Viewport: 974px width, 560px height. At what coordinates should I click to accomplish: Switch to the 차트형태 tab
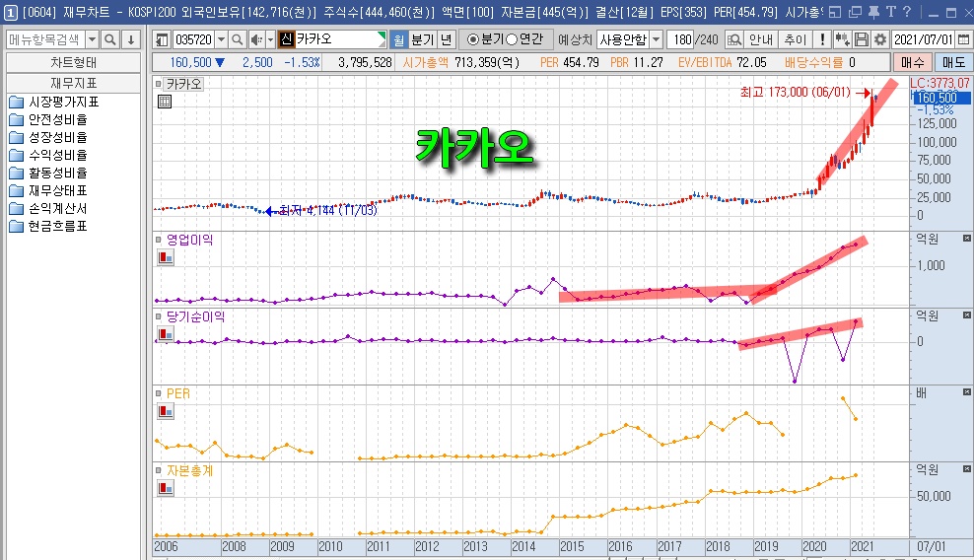73,63
